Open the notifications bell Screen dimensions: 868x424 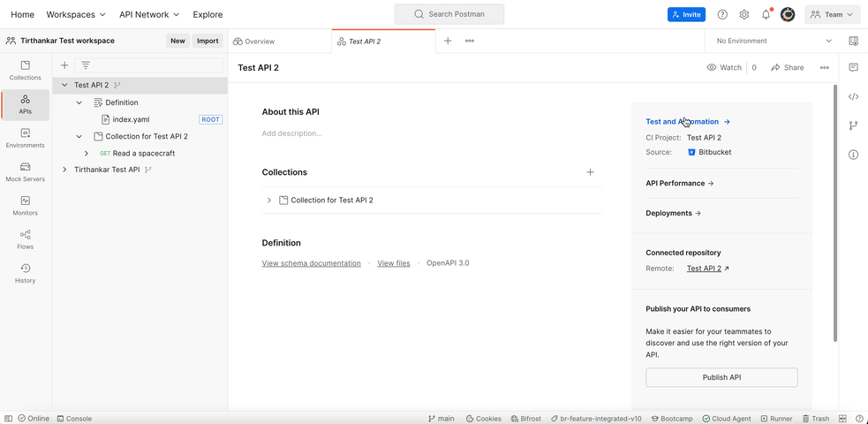pos(766,15)
